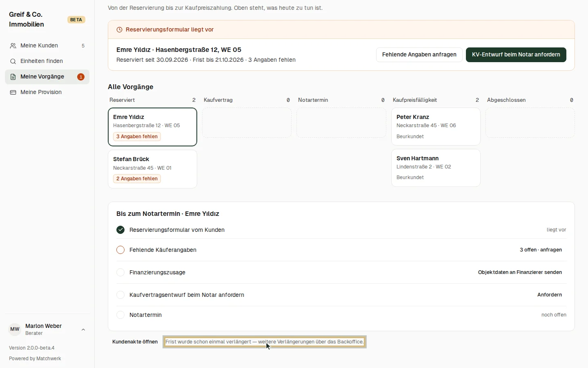Select the Stefan Brück process card
The width and height of the screenshot is (588, 368).
[x=152, y=169]
